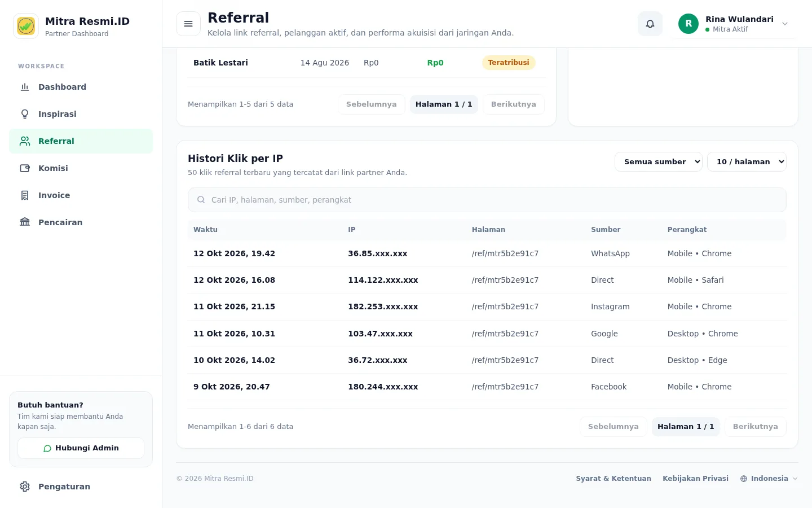Click the Inspirasi lightbulb icon
This screenshot has width=812, height=508.
tap(25, 114)
